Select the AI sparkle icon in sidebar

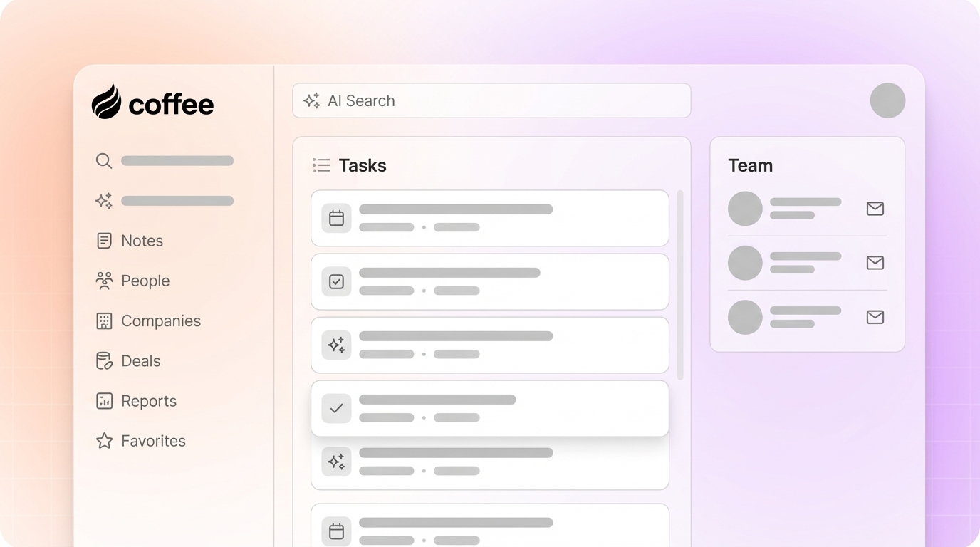click(x=103, y=200)
